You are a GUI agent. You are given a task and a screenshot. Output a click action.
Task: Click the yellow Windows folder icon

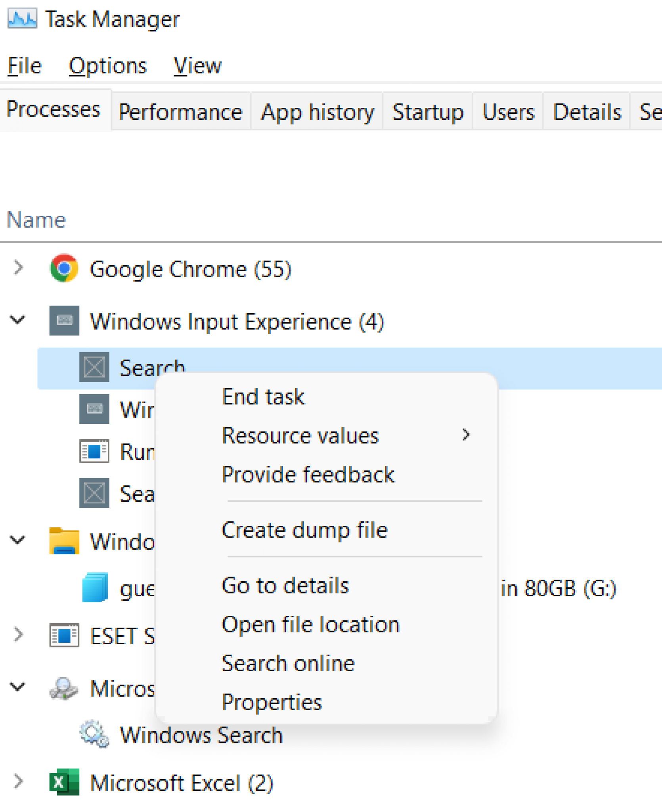pos(64,542)
